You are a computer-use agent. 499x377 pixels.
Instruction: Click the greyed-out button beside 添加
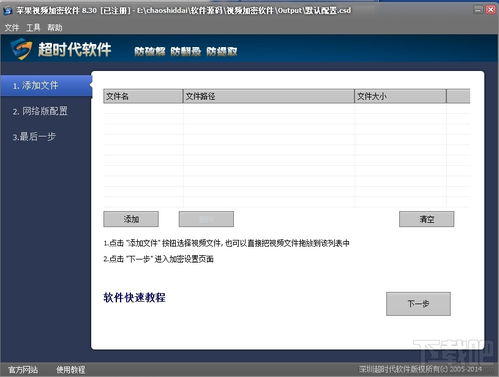pos(206,219)
